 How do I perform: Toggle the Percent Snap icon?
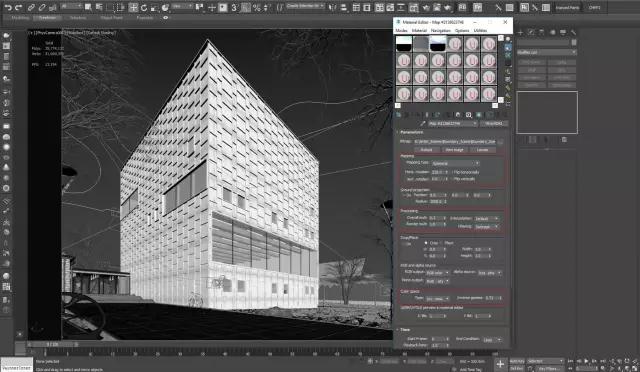click(256, 7)
